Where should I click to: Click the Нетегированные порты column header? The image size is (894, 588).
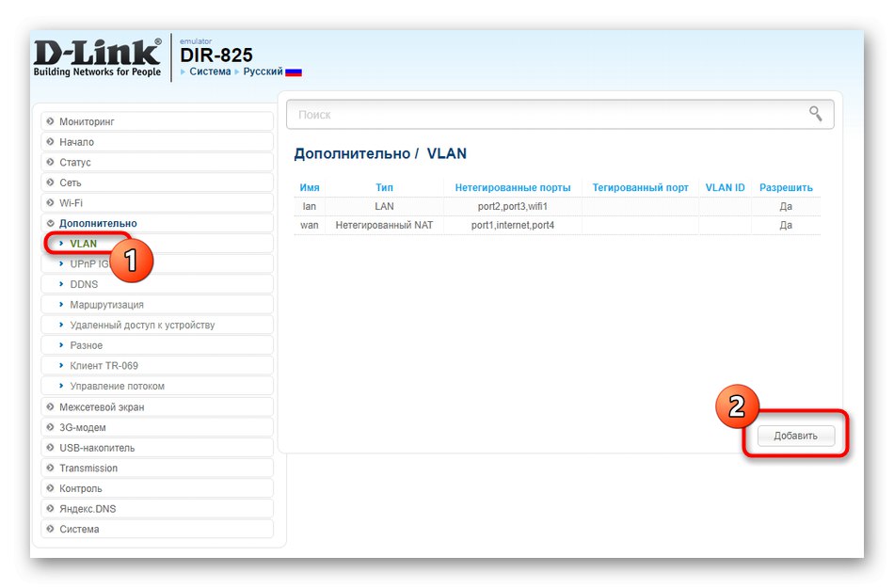pos(513,187)
